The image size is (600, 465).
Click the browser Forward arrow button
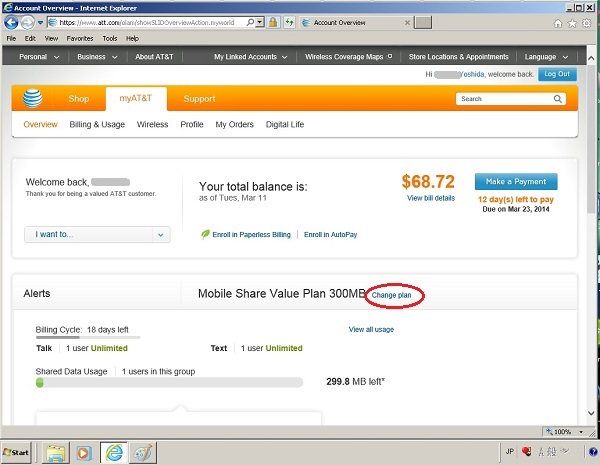pyautogui.click(x=27, y=23)
